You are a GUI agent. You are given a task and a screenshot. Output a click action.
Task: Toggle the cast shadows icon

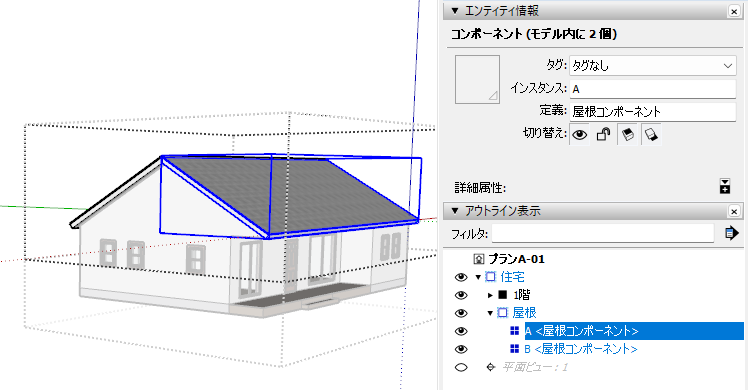coord(651,135)
